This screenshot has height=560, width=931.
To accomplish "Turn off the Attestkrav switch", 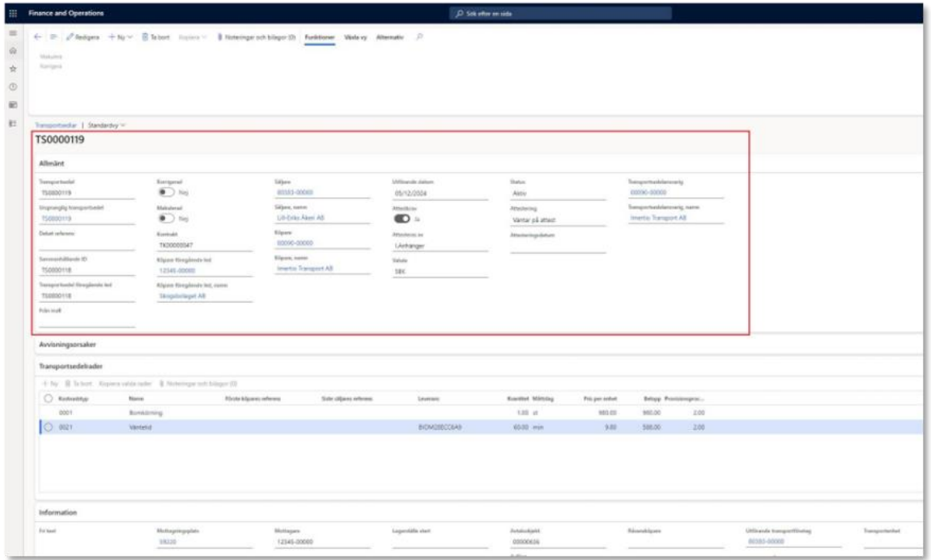I will pos(400,218).
